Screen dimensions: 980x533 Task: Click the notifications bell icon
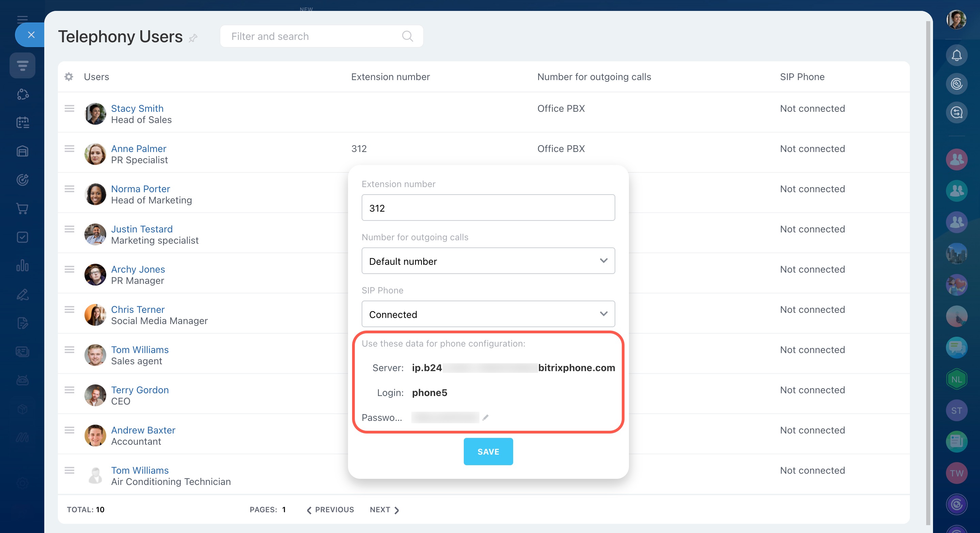point(957,56)
